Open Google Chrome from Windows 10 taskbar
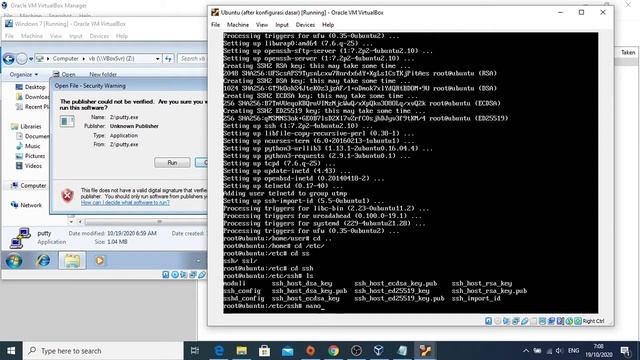This screenshot has width=640, height=360. coord(333,351)
